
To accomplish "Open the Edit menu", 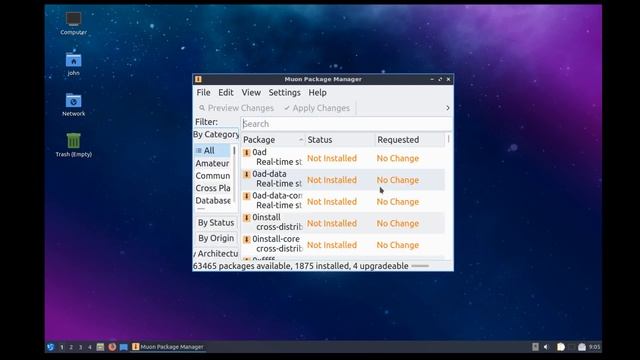I will pyautogui.click(x=226, y=93).
